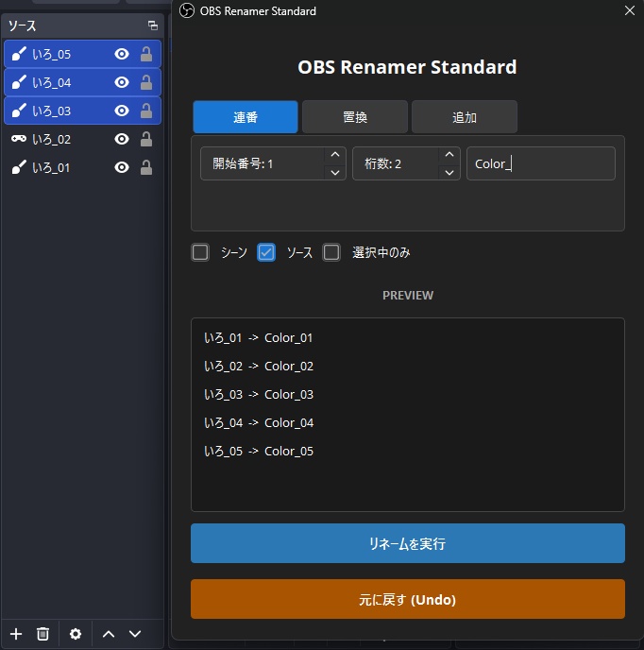Select the いろ_03 source row
The width and height of the screenshot is (644, 650).
tap(82, 111)
